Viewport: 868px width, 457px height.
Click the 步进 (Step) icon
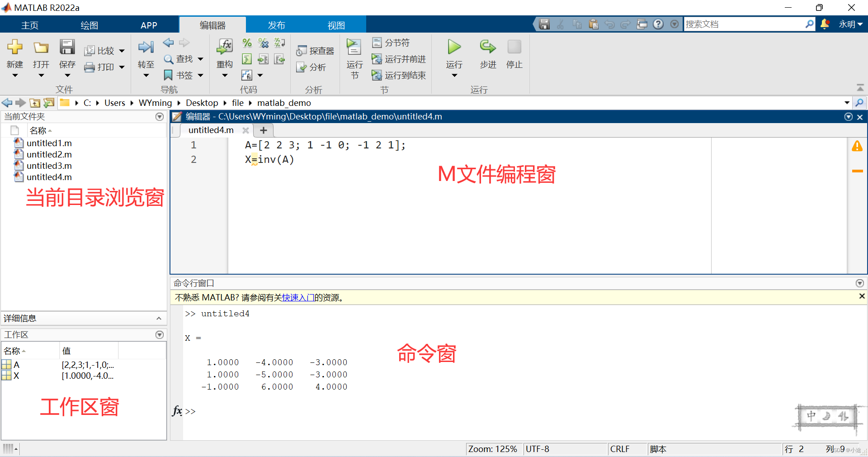coord(488,47)
